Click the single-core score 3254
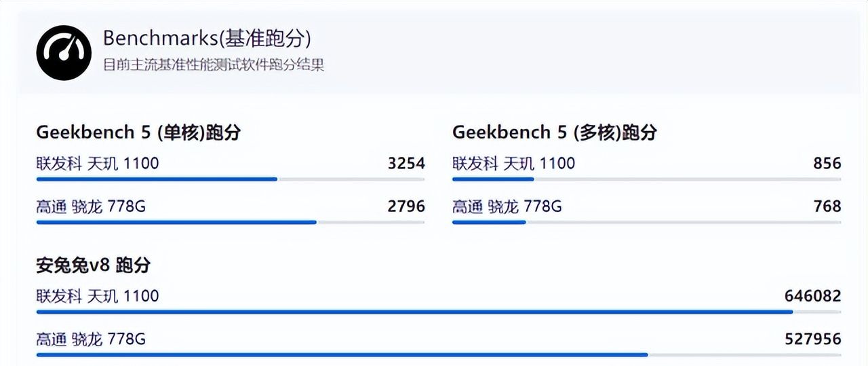Viewport: 868px width, 366px height. pyautogui.click(x=406, y=164)
